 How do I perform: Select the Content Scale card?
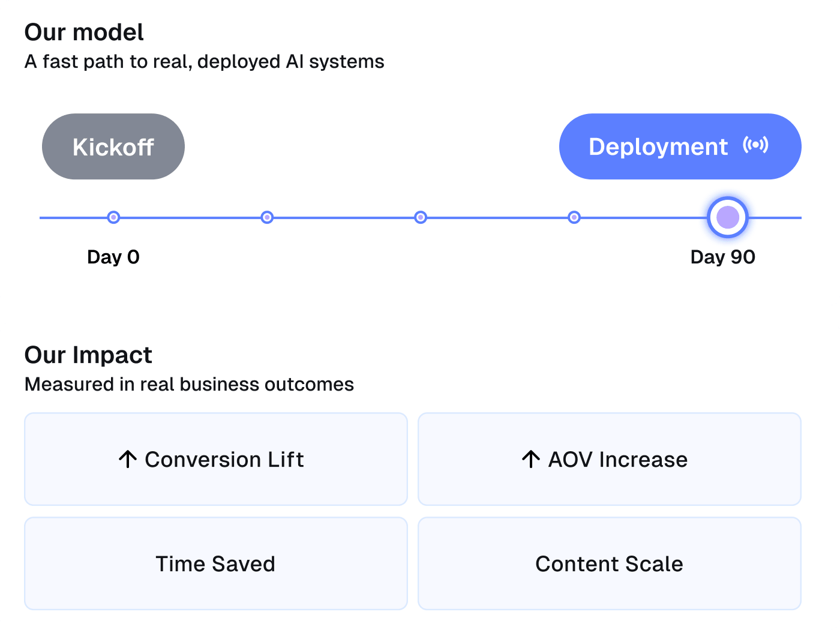pos(609,563)
